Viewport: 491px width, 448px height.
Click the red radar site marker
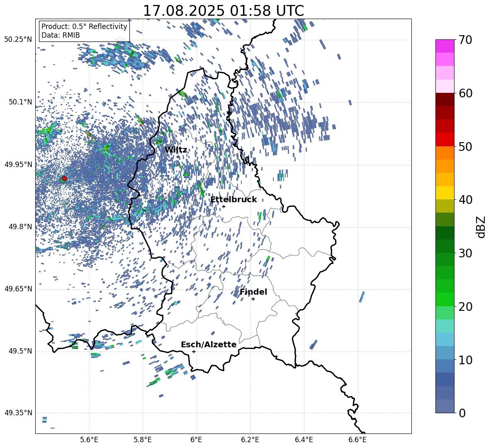[x=64, y=178]
